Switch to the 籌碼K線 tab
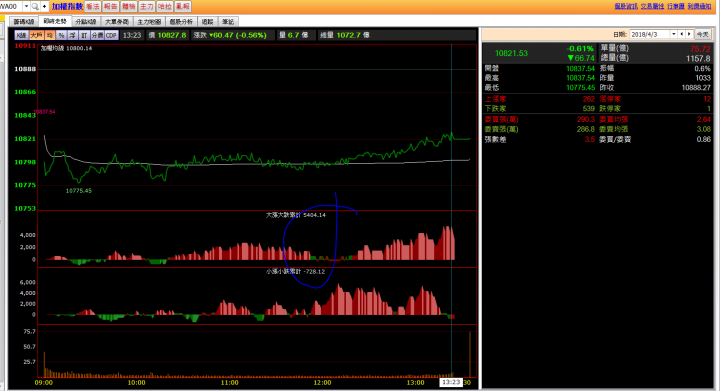Image resolution: width=720 pixels, height=391 pixels. point(23,22)
